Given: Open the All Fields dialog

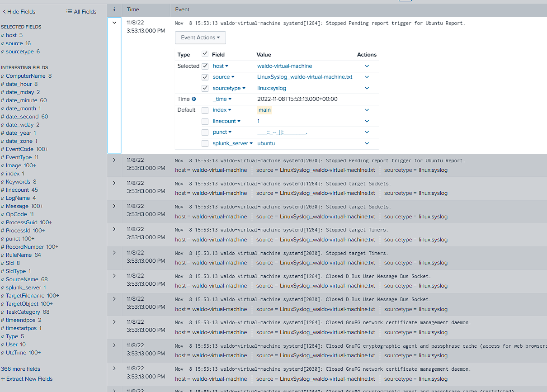Looking at the screenshot, I should point(81,11).
